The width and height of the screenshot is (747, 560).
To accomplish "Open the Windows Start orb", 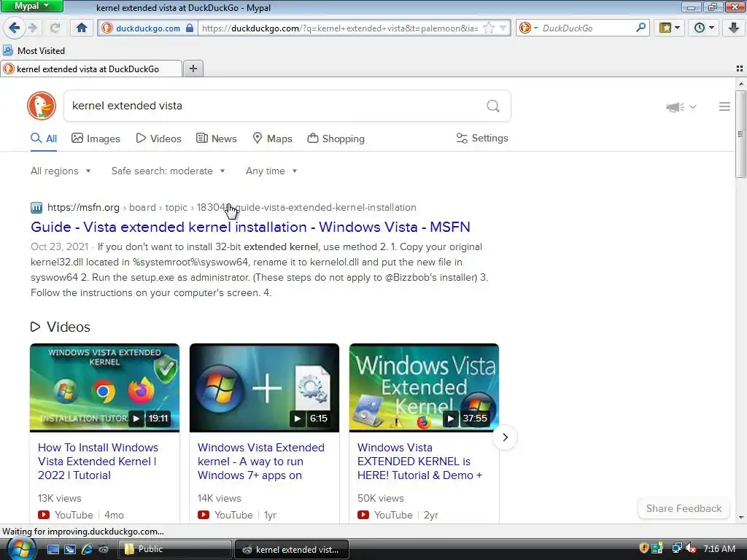I will click(x=20, y=549).
